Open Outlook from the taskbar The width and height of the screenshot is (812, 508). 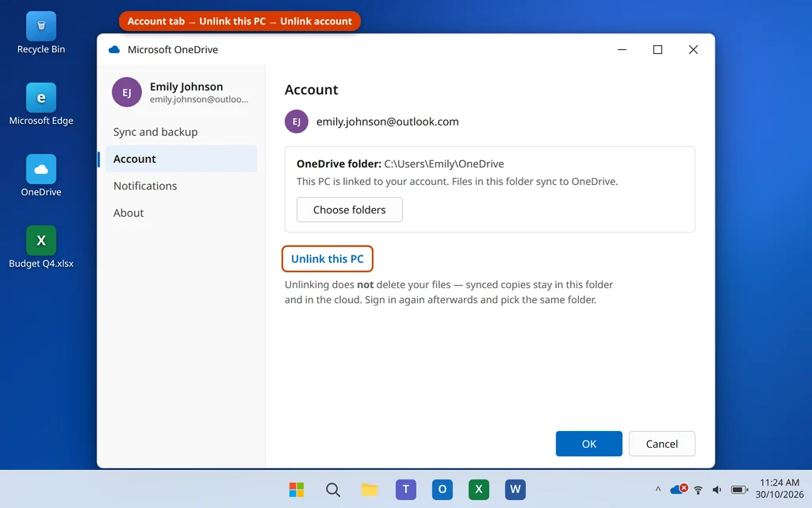pos(442,489)
